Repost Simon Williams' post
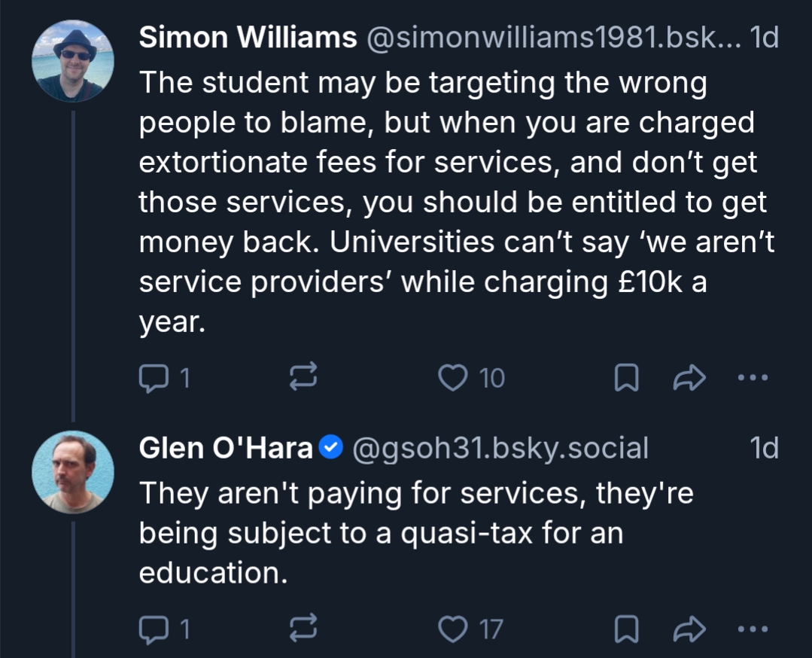Viewport: 812px width, 658px height. (x=305, y=378)
